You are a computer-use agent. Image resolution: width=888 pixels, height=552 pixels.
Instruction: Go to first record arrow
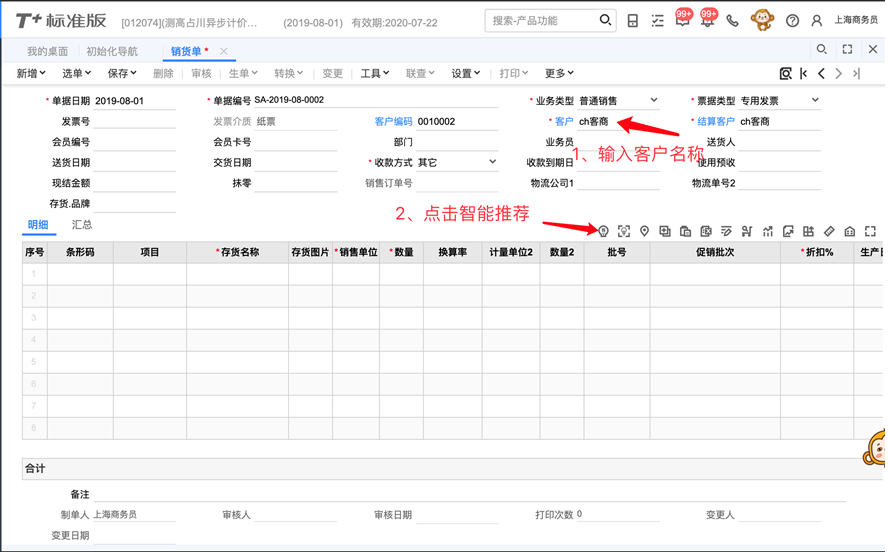(x=804, y=74)
